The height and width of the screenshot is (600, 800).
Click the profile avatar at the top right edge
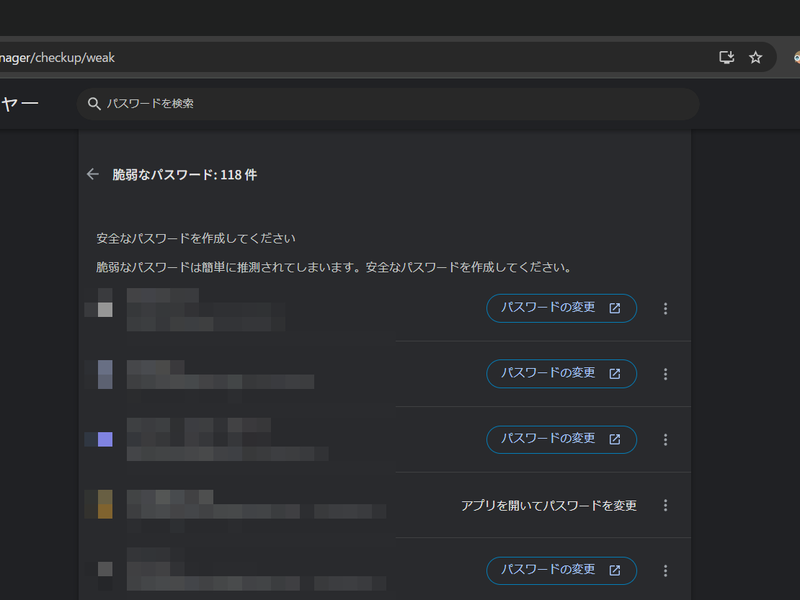click(795, 57)
